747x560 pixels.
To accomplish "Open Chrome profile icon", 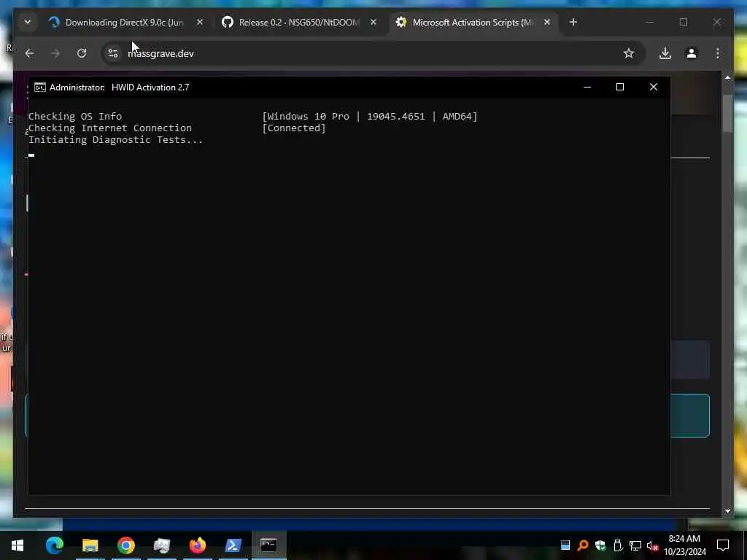I will pos(692,53).
